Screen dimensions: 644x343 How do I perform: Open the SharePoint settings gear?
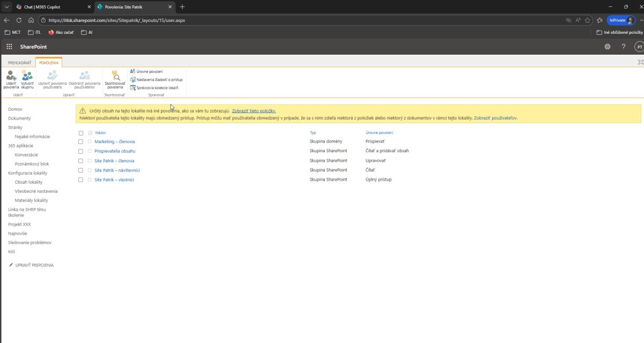point(608,47)
